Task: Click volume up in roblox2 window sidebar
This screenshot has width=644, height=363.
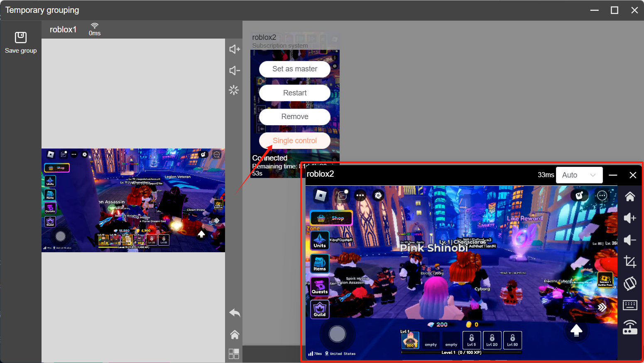Action: pyautogui.click(x=630, y=218)
